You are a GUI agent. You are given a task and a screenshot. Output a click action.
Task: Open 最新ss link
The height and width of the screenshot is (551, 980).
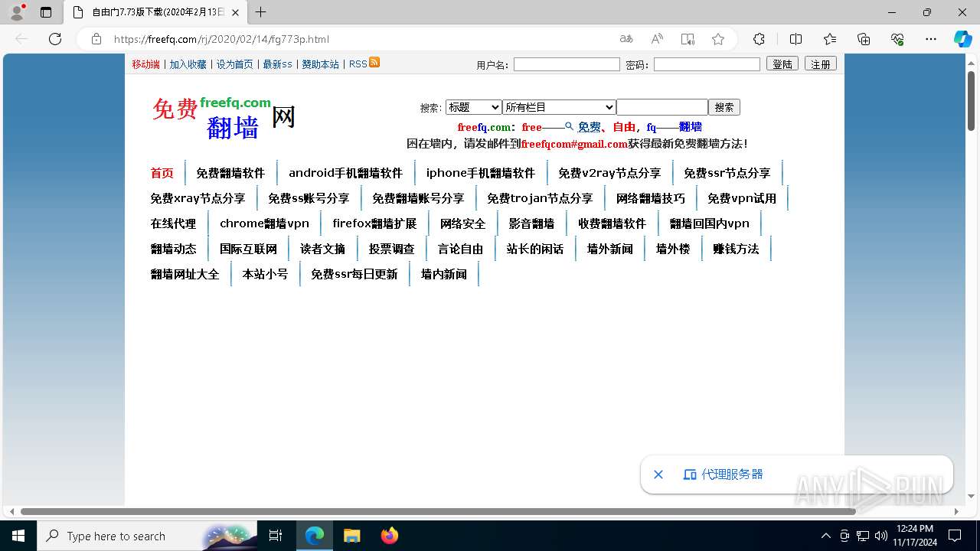(x=277, y=64)
